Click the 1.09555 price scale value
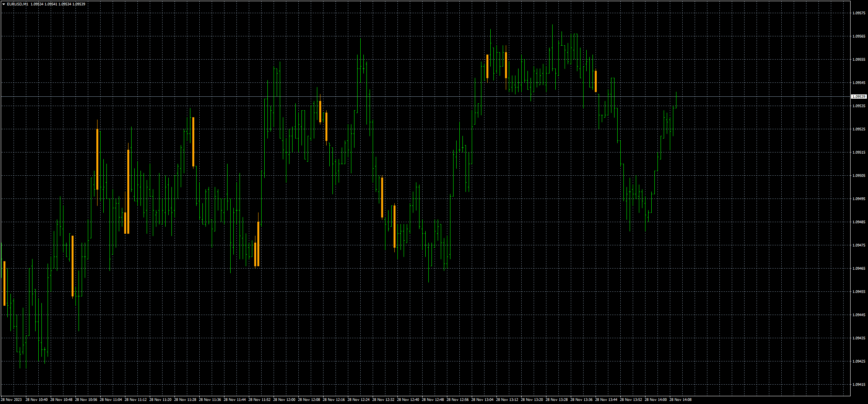This screenshot has width=868, height=404. (859, 60)
